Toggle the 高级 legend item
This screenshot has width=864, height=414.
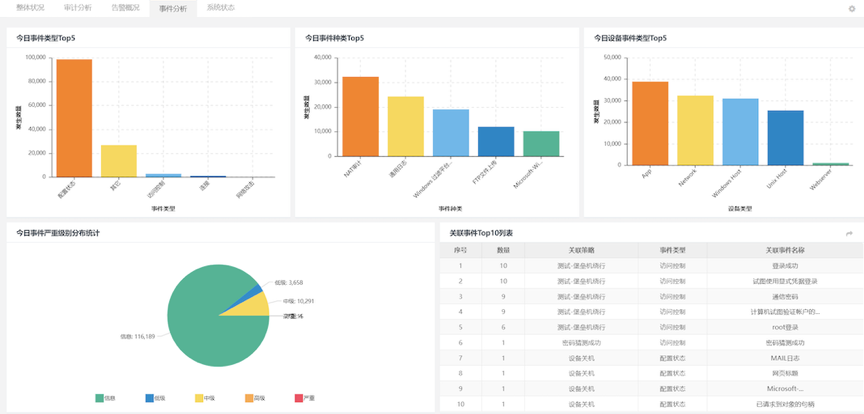(x=255, y=398)
